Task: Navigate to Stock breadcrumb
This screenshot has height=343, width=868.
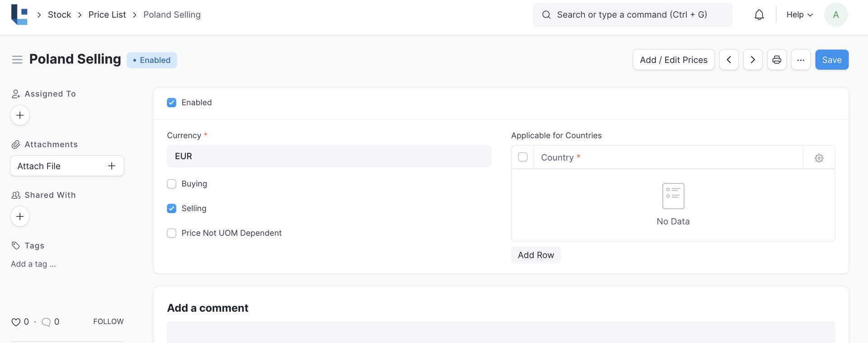Action: pos(59,15)
